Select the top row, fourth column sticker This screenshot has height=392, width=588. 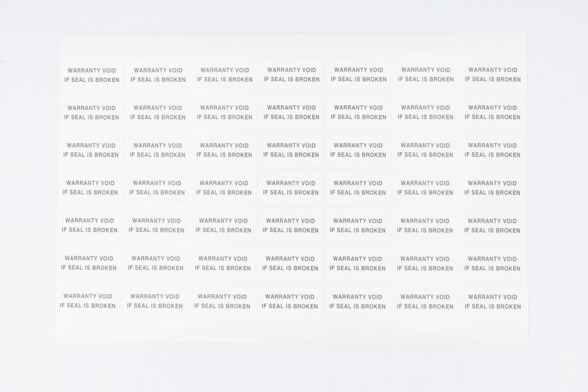point(292,74)
